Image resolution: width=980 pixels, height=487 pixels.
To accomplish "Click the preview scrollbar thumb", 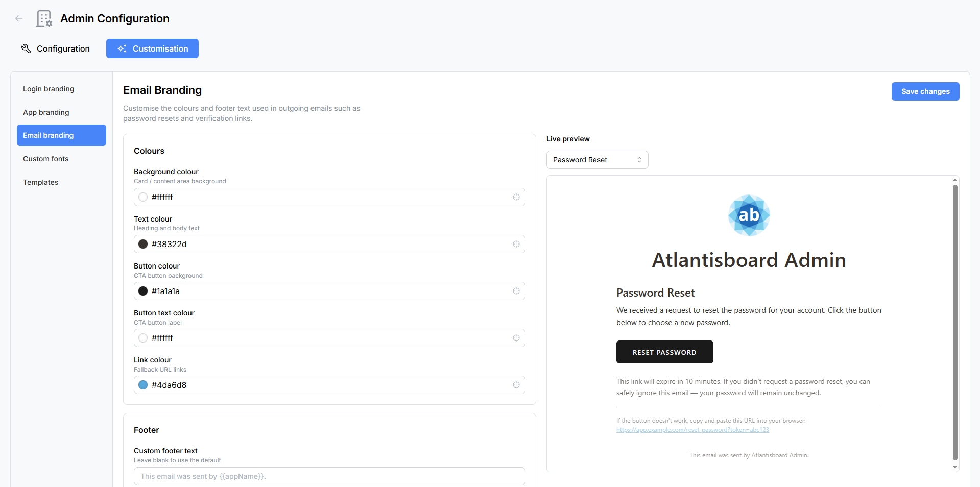I will [955, 323].
